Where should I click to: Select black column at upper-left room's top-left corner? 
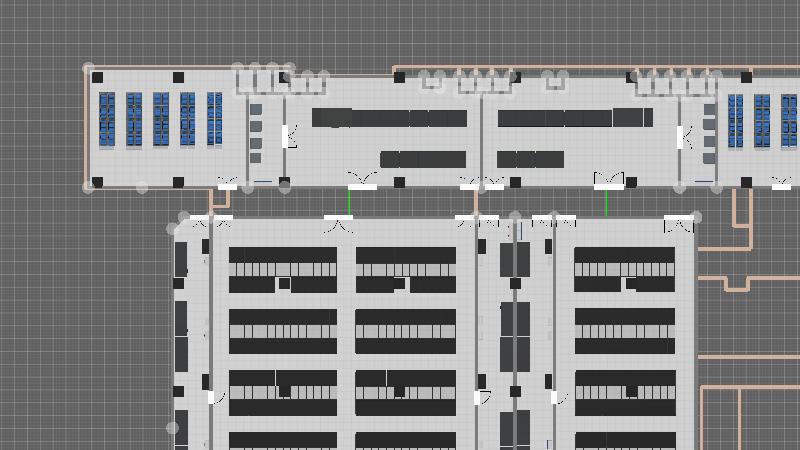coord(97,78)
